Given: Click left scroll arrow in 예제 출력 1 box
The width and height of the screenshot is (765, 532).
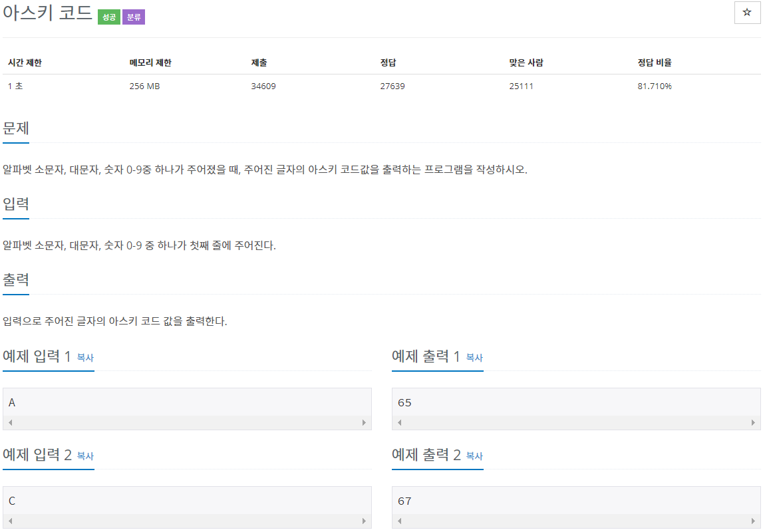Looking at the screenshot, I should click(x=400, y=423).
